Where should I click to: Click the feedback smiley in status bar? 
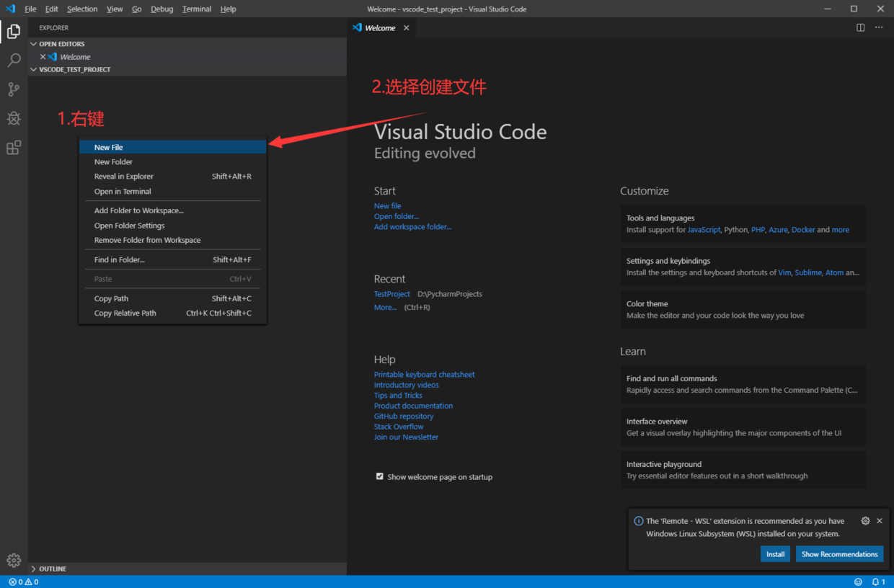coord(858,582)
